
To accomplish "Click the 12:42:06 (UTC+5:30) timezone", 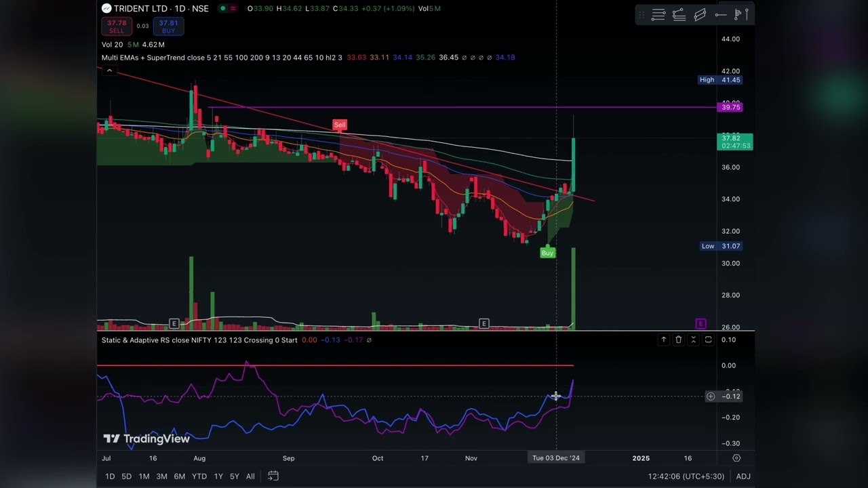I will [687, 476].
